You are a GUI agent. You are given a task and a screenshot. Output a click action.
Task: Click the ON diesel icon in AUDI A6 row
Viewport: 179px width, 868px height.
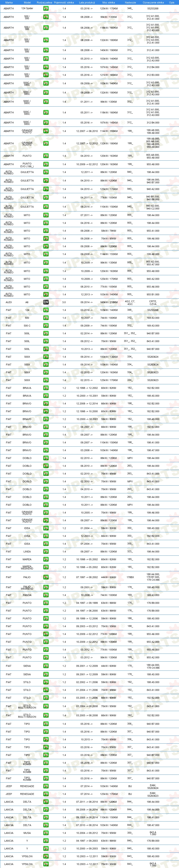[x=46, y=302]
